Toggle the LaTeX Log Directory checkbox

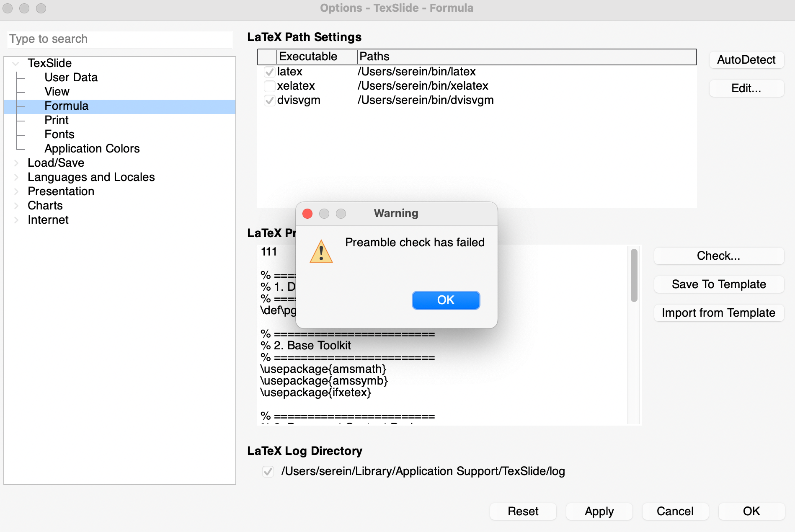(x=268, y=471)
